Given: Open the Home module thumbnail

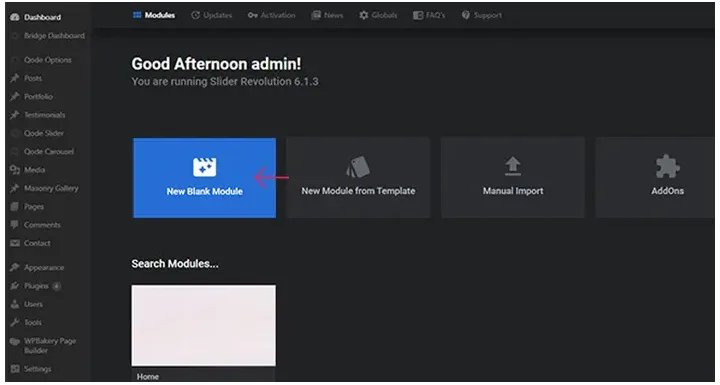Looking at the screenshot, I should [x=204, y=325].
